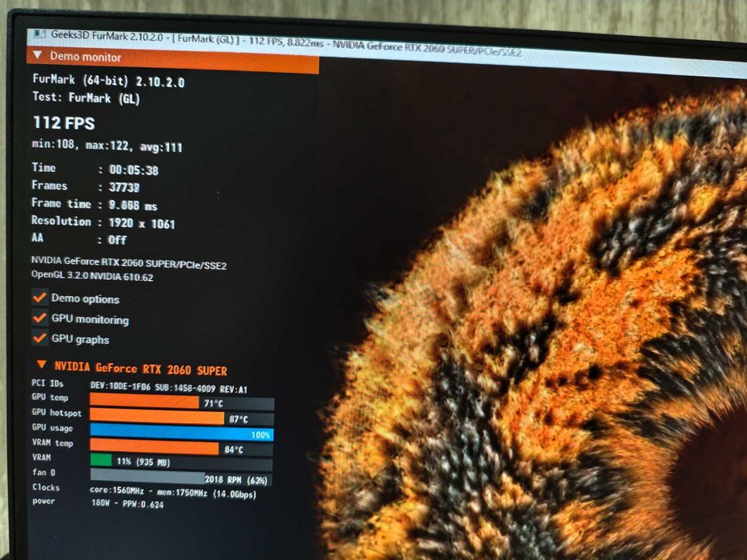Click the NVIDIA GeForce RTX 2060 SUPER/PCIe/SSE2 renderer line

(129, 263)
